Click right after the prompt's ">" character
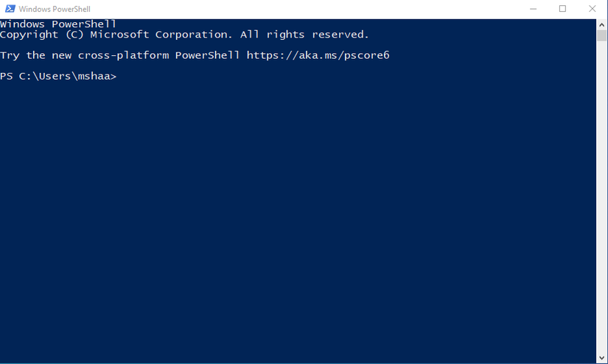 [x=119, y=76]
